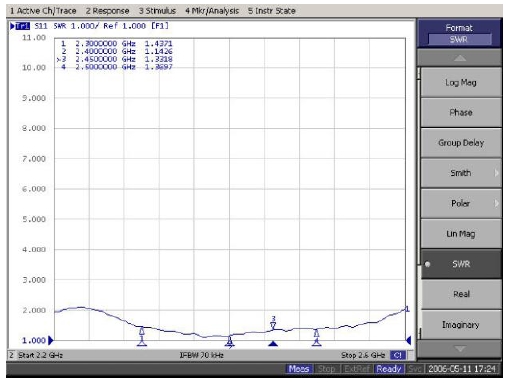This screenshot has height=383, width=511.
Task: Choose the Log Mag format button
Action: point(461,82)
